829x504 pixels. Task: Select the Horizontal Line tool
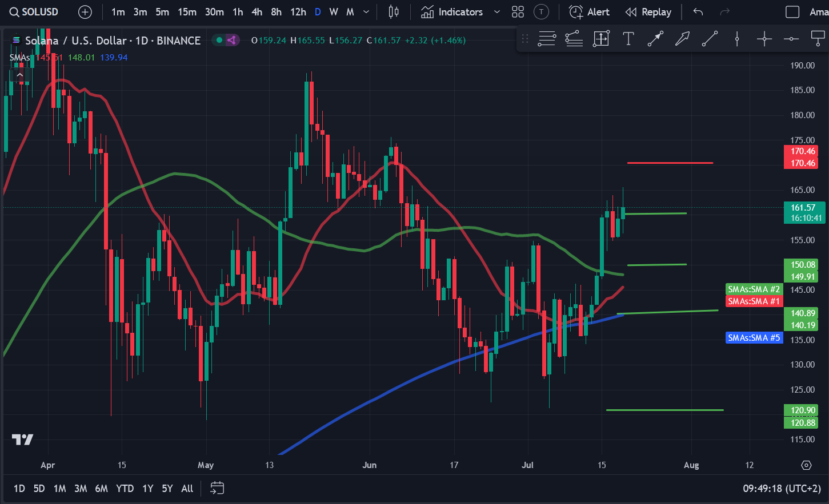tap(791, 39)
